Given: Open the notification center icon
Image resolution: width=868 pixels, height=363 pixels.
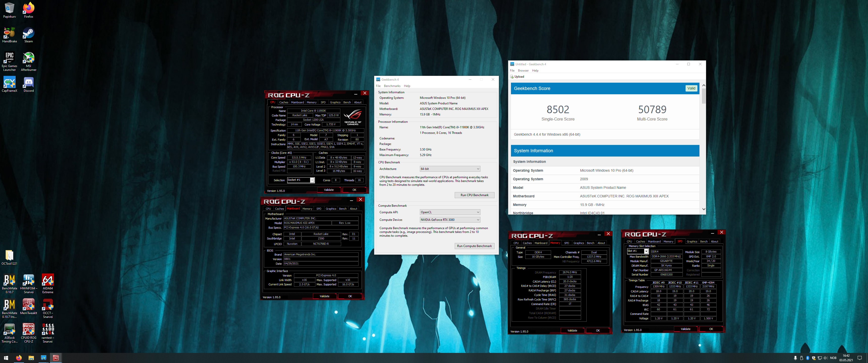Looking at the screenshot, I should 860,358.
